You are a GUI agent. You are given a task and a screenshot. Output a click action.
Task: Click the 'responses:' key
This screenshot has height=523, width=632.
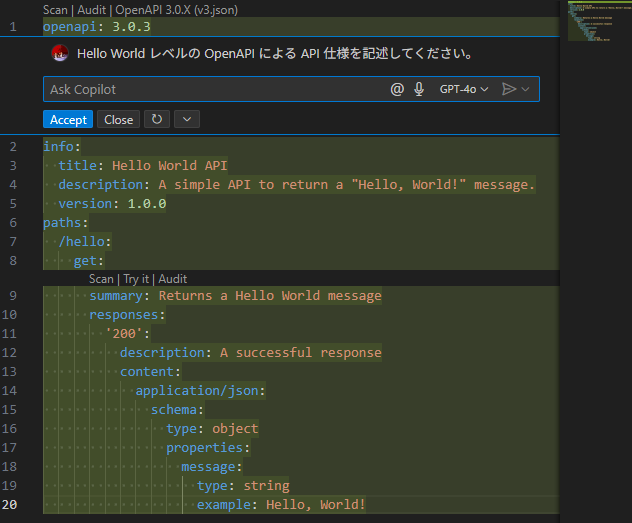click(x=127, y=315)
